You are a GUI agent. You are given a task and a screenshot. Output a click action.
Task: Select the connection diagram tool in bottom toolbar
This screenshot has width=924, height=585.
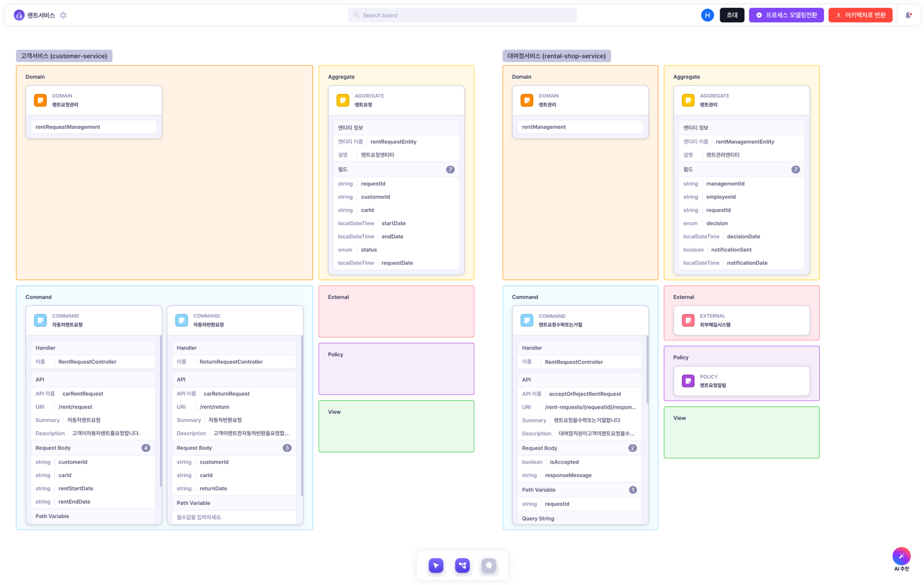(x=463, y=565)
